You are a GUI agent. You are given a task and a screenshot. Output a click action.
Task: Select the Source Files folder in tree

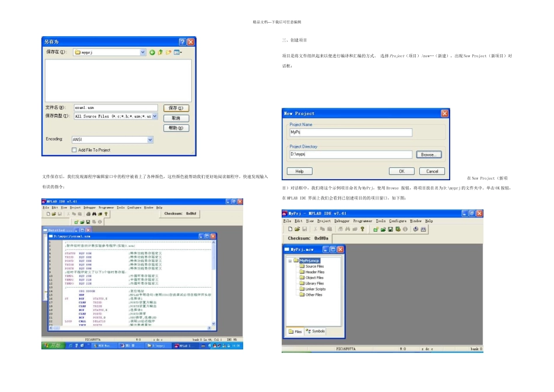click(x=315, y=267)
